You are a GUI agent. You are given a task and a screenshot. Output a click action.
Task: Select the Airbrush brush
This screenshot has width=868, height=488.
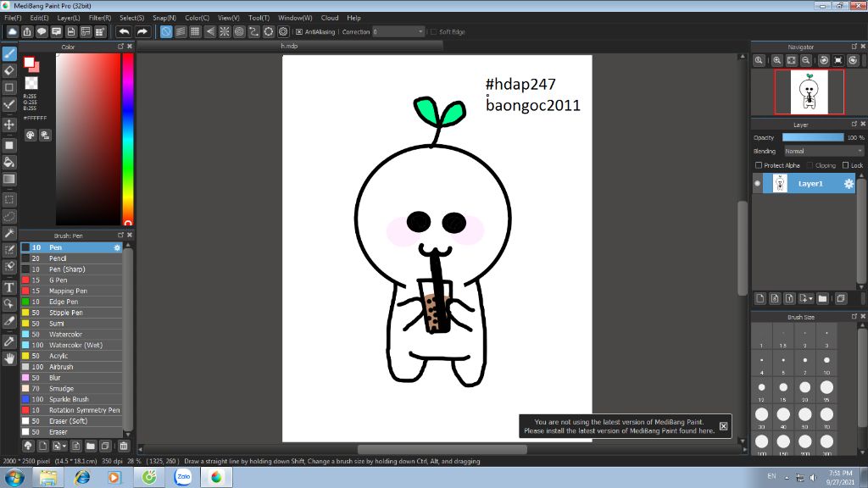click(x=71, y=367)
